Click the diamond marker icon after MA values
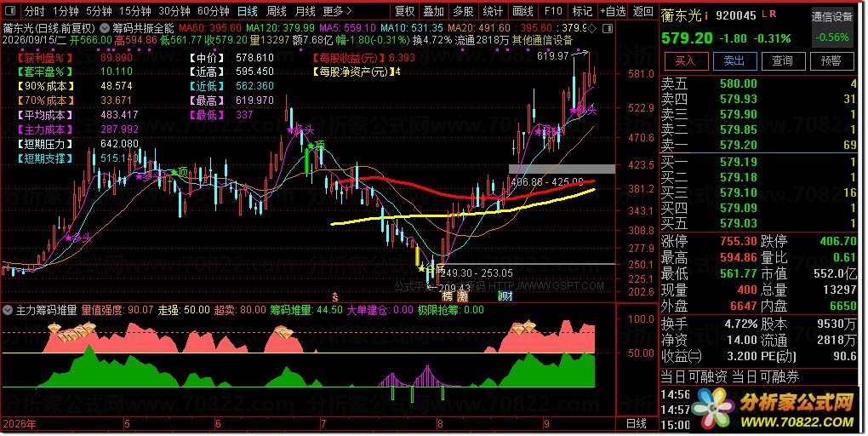This screenshot has width=868, height=436. click(593, 28)
